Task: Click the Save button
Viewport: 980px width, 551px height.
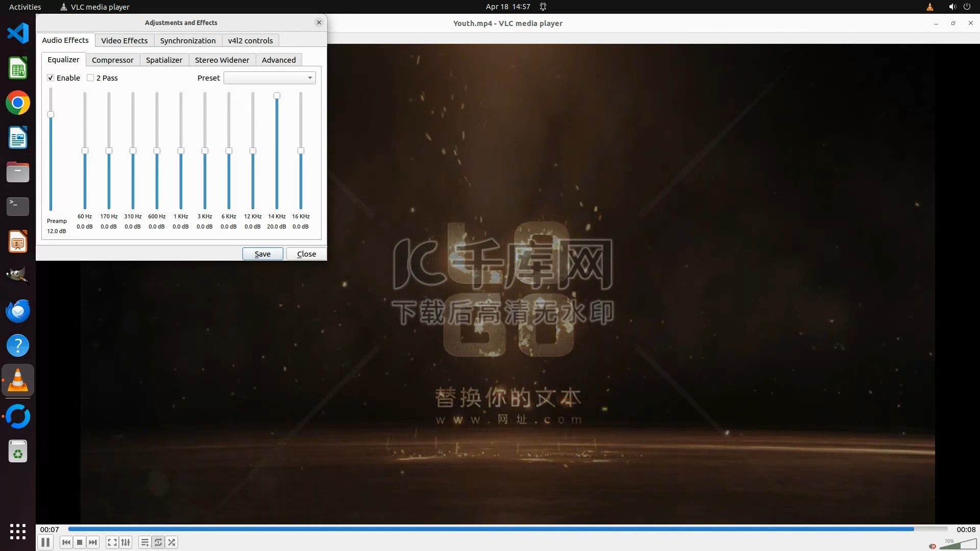Action: coord(262,254)
